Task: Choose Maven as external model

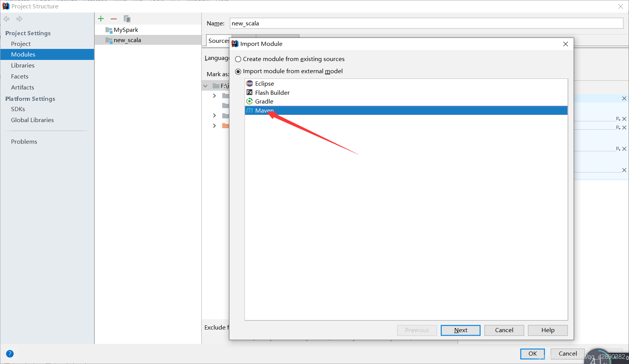Action: [x=406, y=110]
